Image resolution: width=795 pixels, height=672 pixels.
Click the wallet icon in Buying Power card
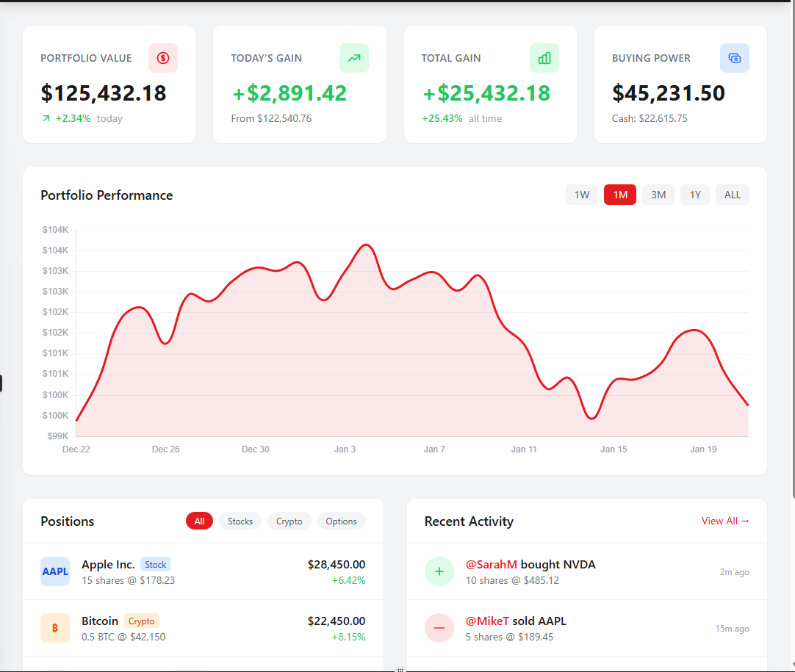point(734,58)
